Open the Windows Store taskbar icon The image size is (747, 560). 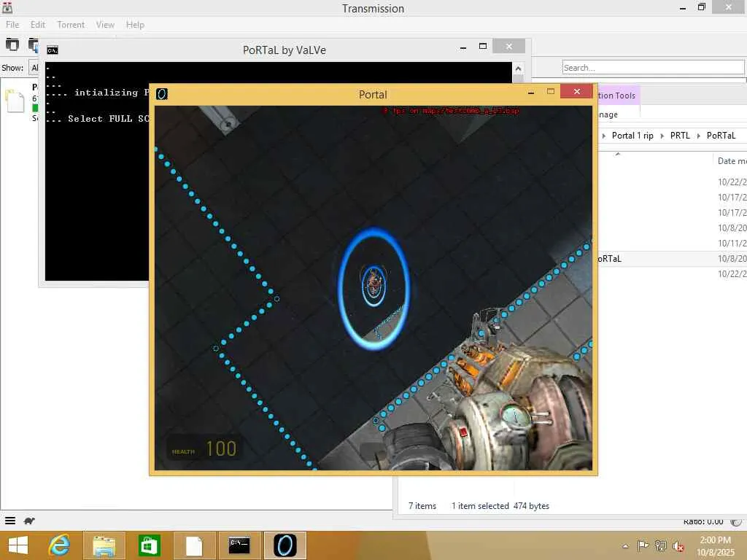tap(149, 545)
